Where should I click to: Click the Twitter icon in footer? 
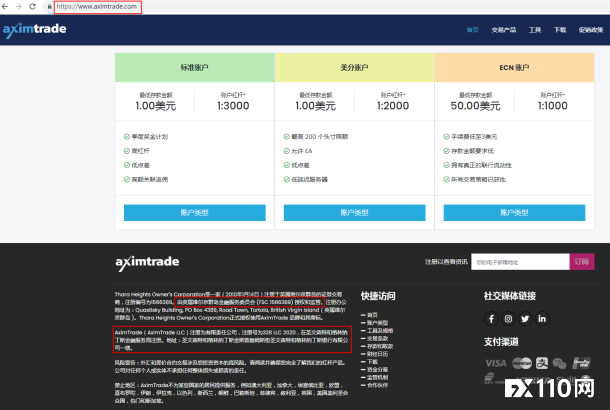(525, 318)
